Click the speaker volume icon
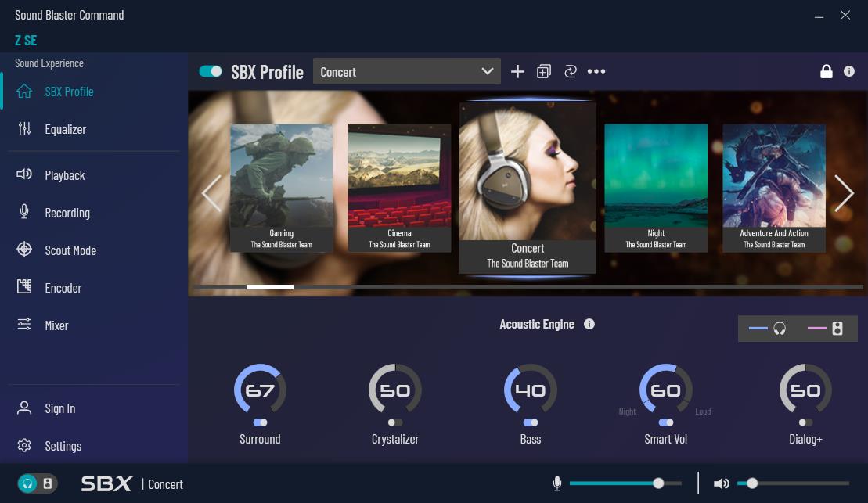Image resolution: width=868 pixels, height=503 pixels. pos(721,483)
